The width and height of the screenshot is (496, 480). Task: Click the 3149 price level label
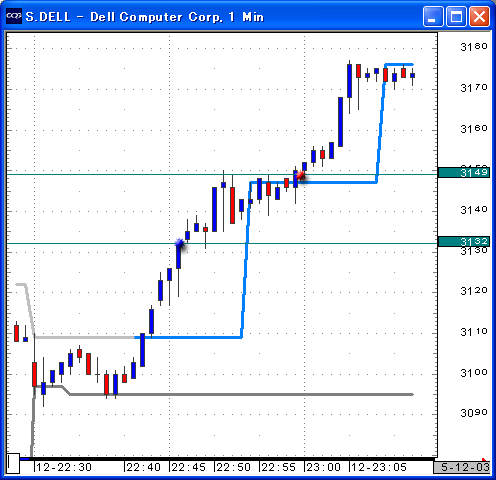click(464, 173)
